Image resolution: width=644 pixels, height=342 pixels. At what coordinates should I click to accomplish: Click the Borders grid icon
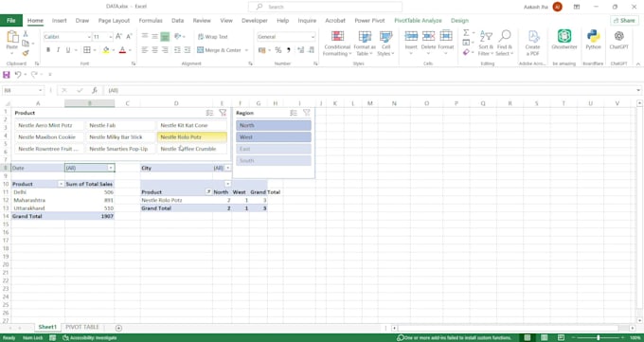coord(87,50)
